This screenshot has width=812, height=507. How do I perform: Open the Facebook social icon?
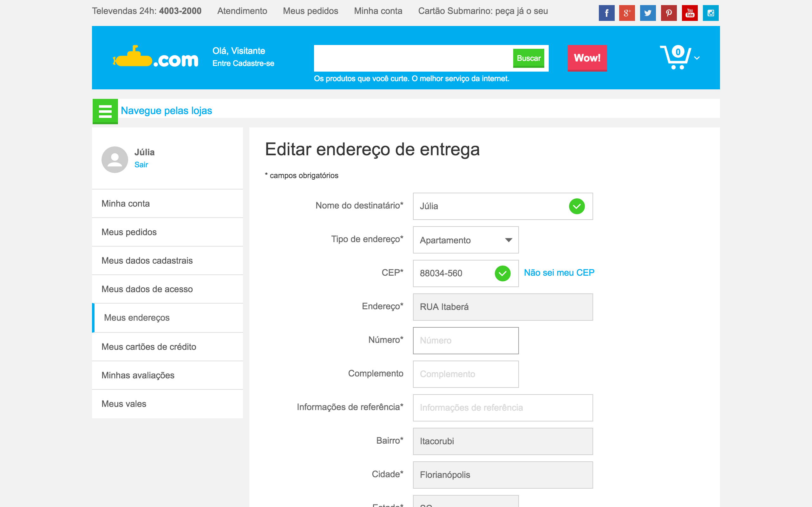click(x=606, y=13)
